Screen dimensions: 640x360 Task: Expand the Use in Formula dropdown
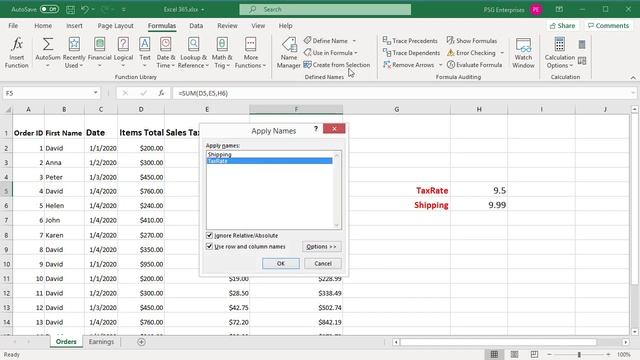(x=356, y=53)
